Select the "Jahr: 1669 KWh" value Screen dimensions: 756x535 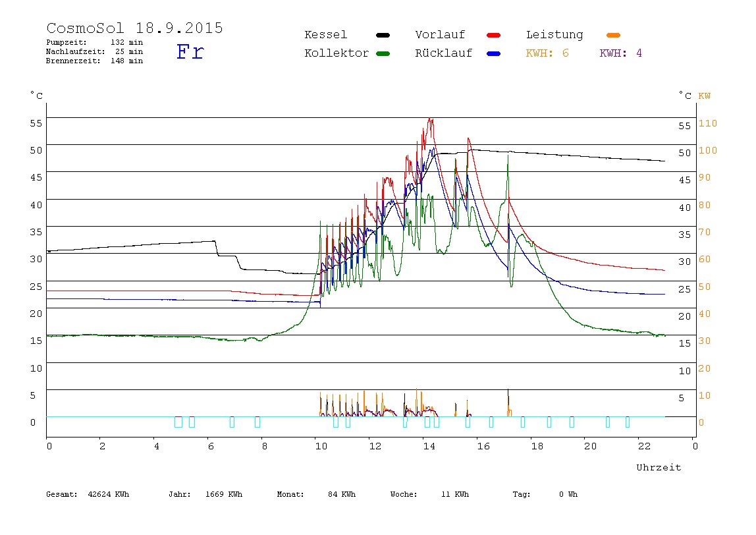(x=205, y=494)
